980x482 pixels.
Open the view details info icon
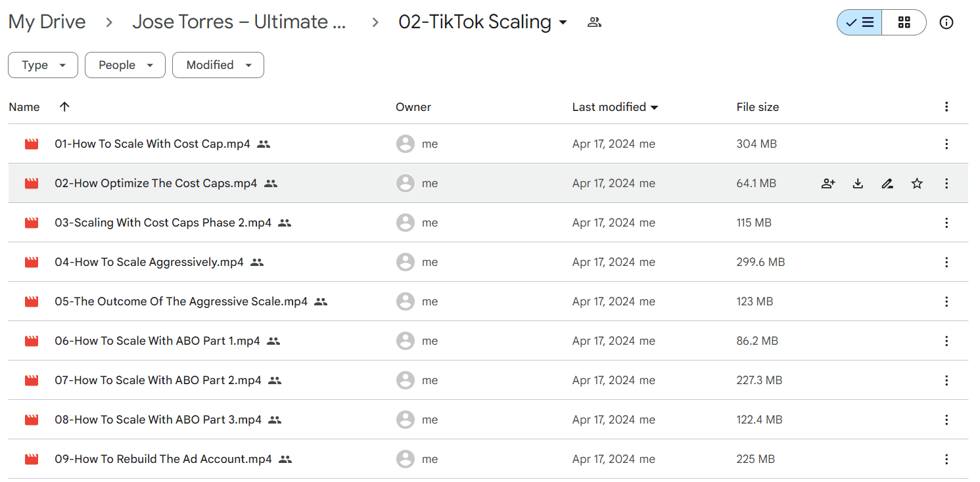[x=946, y=22]
